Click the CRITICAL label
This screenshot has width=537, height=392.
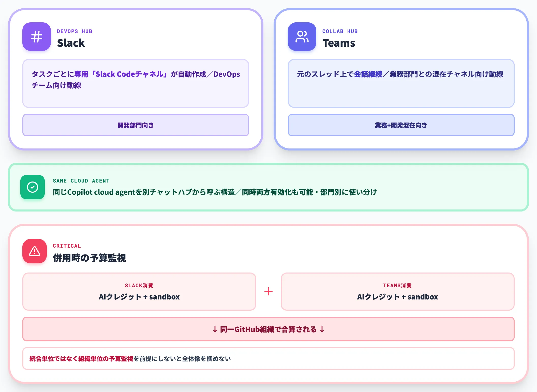coord(67,246)
